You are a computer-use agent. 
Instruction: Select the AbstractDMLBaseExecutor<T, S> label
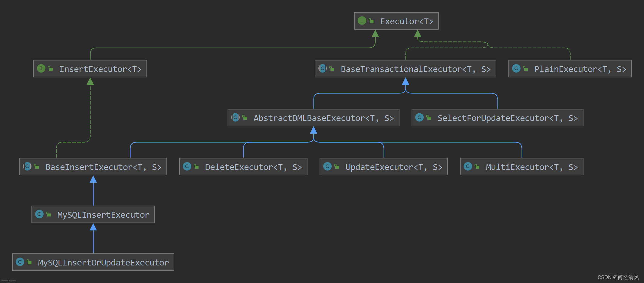click(324, 118)
